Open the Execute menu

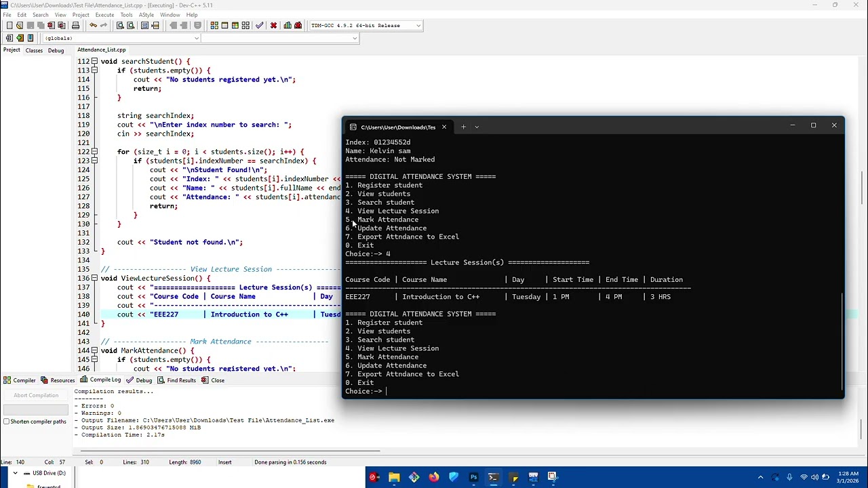(x=104, y=15)
